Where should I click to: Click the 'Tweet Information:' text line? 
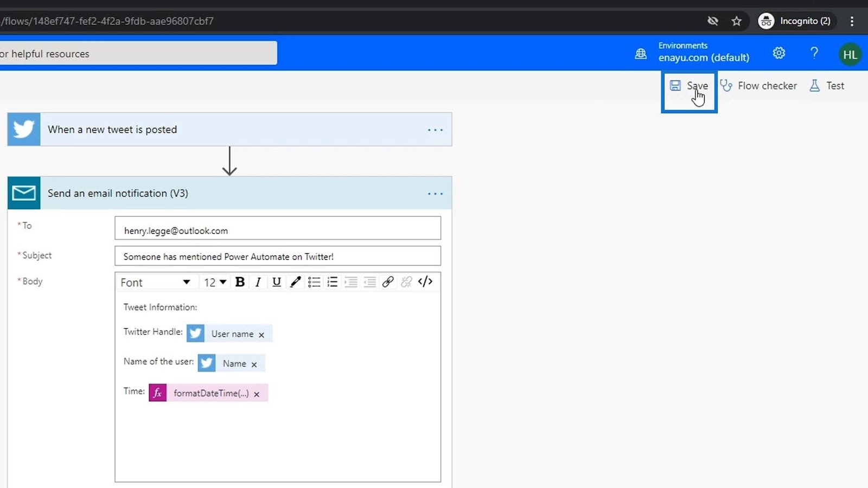pos(160,307)
